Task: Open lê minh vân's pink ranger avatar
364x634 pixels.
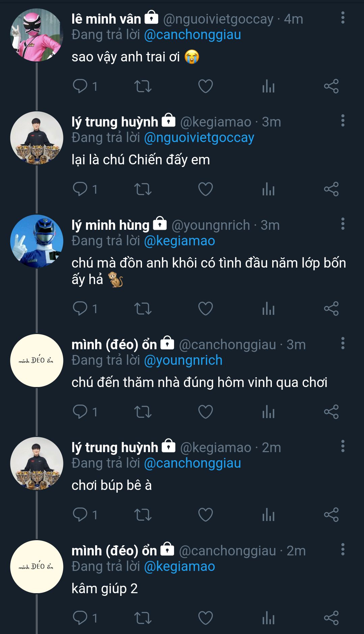Action: [x=37, y=35]
